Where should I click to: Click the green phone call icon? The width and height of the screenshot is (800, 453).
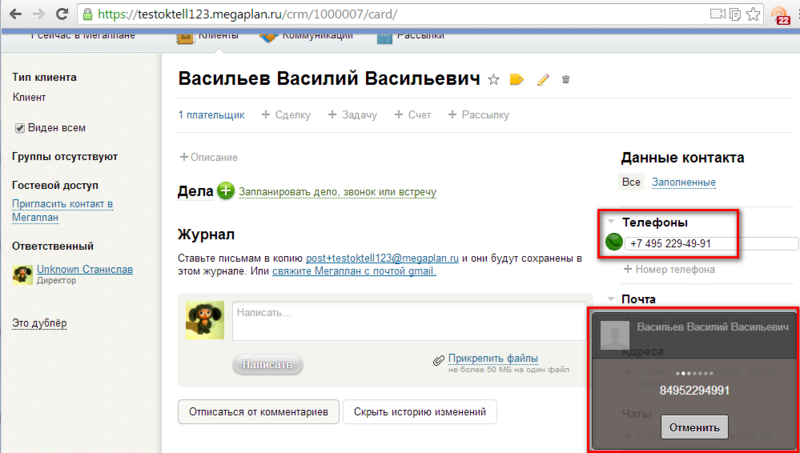pyautogui.click(x=613, y=243)
